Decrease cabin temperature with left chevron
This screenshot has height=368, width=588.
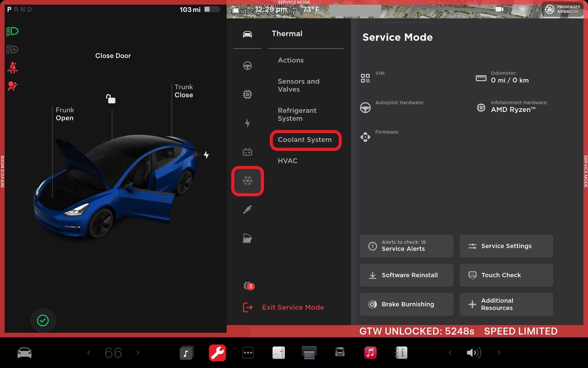[89, 352]
